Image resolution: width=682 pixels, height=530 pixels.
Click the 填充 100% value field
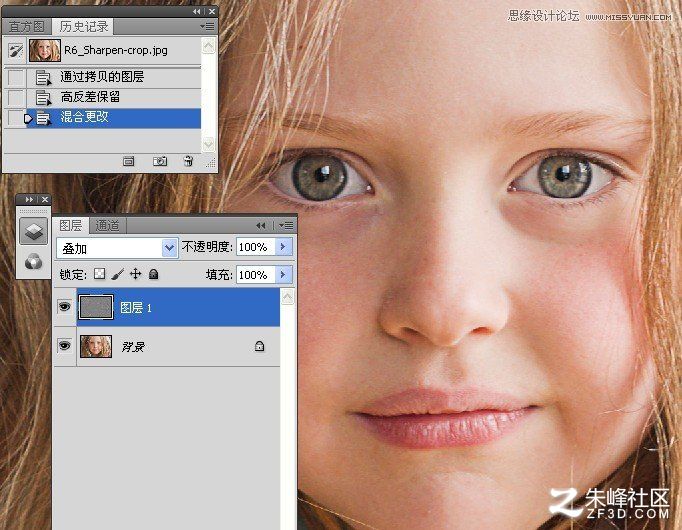pyautogui.click(x=255, y=275)
